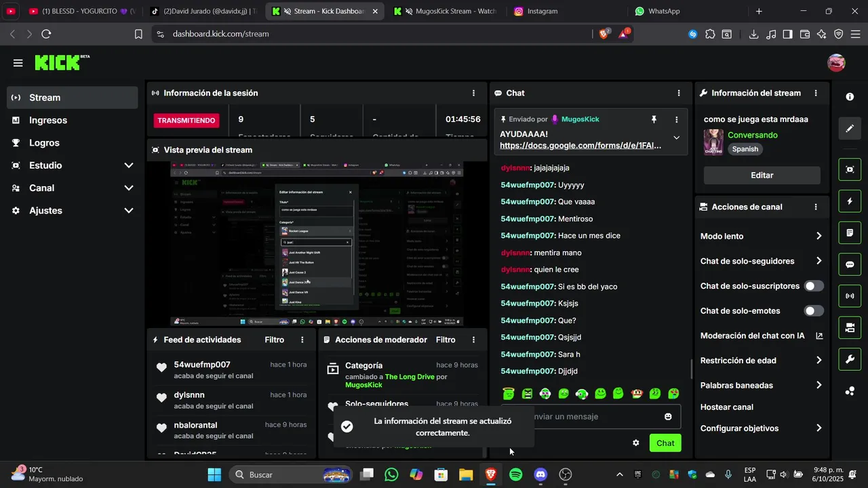Open Chat de solo-seguidores options
Viewport: 868px width, 488px height.
818,261
